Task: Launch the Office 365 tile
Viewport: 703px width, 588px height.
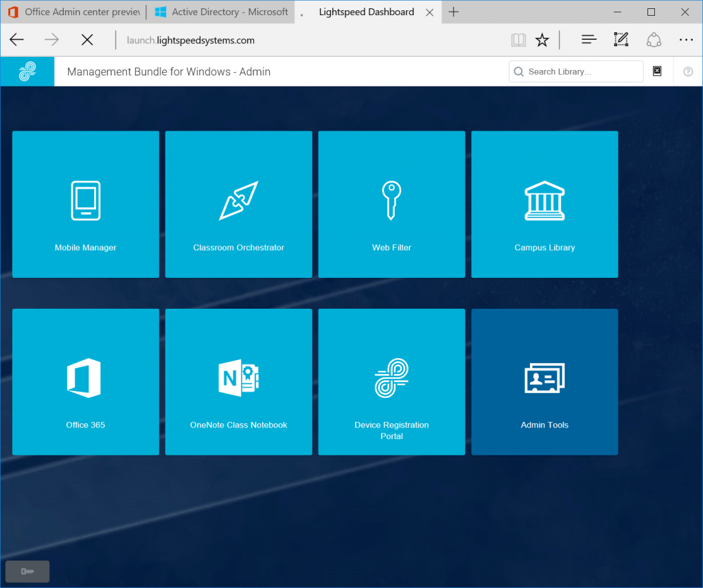Action: (x=86, y=382)
